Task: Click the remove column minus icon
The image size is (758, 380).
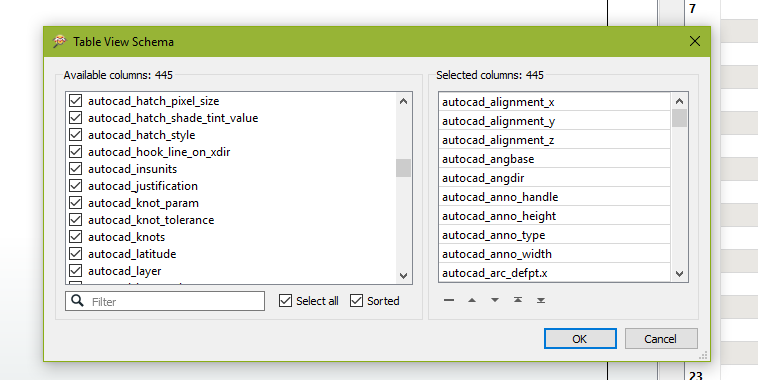Action: coord(449,300)
